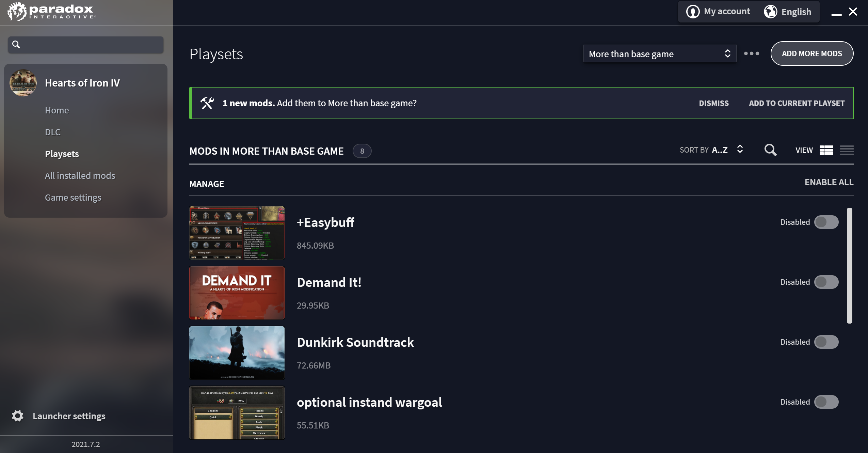Open the three-dot playset options menu
Viewport: 868px width, 453px height.
pyautogui.click(x=752, y=53)
